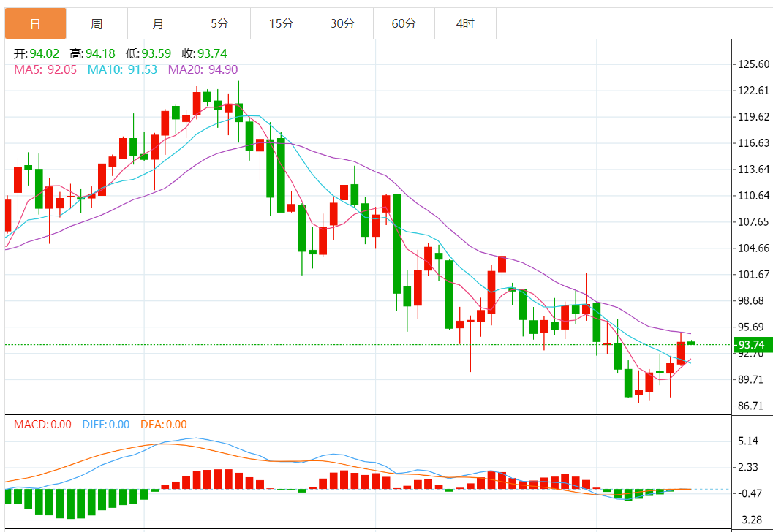Click the 107.65 price axis label
Viewport: 773px width, 532px height.
point(754,221)
